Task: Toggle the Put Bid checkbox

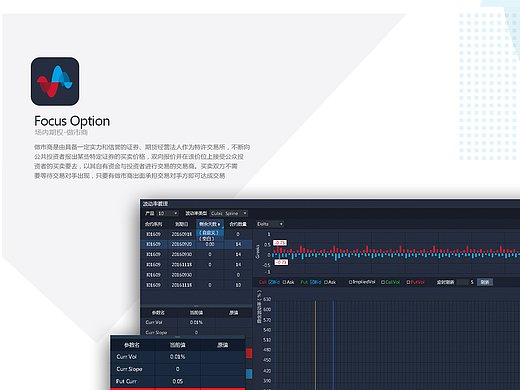Action: click(312, 282)
